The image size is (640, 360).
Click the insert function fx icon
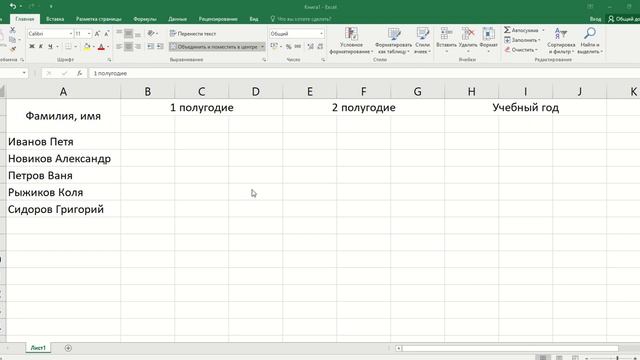(x=80, y=73)
